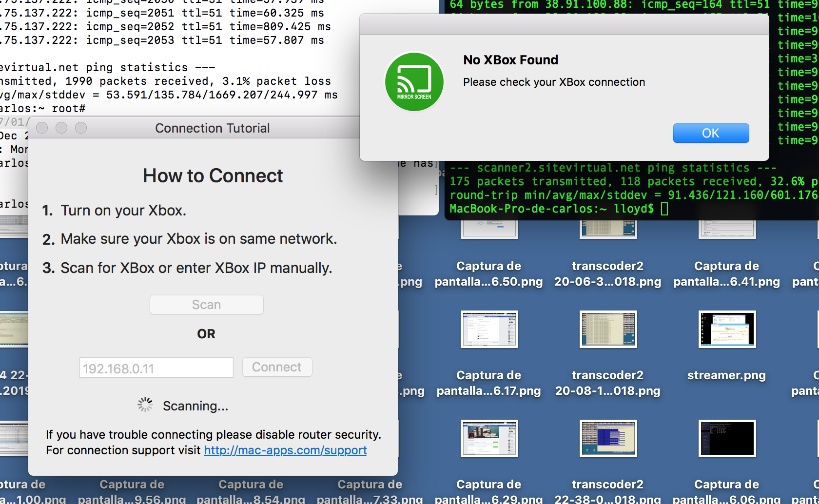Click the 'Scan for XBox or enter XBox IP' step

(x=196, y=268)
